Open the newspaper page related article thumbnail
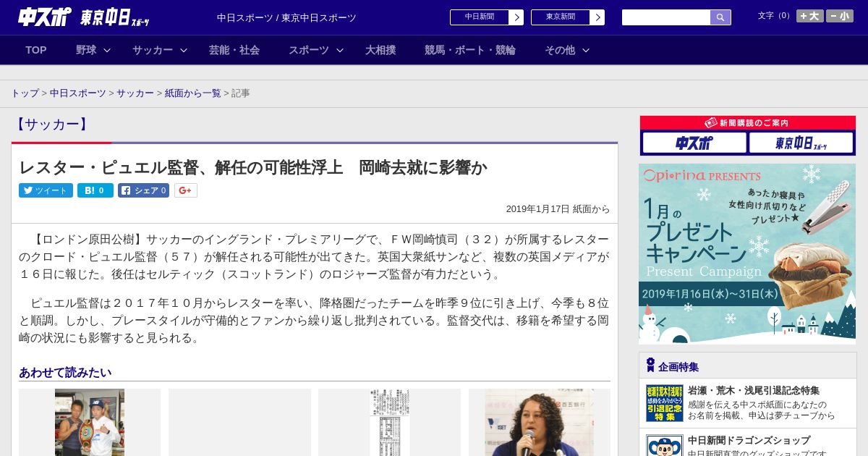The height and width of the screenshot is (456, 868). point(389,423)
